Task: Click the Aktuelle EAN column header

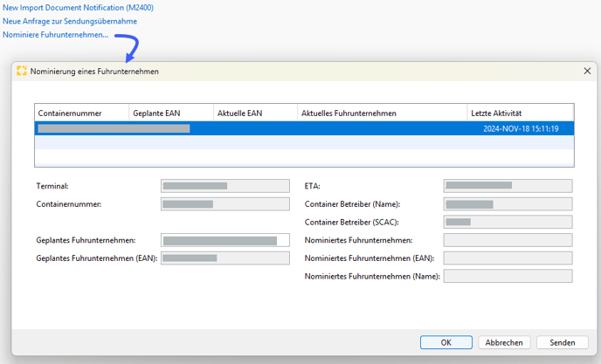Action: [239, 113]
